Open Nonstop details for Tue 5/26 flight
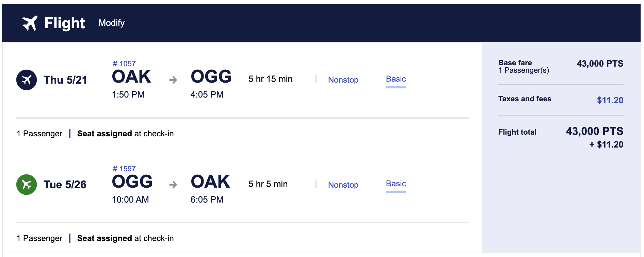The width and height of the screenshot is (644, 257). (343, 185)
